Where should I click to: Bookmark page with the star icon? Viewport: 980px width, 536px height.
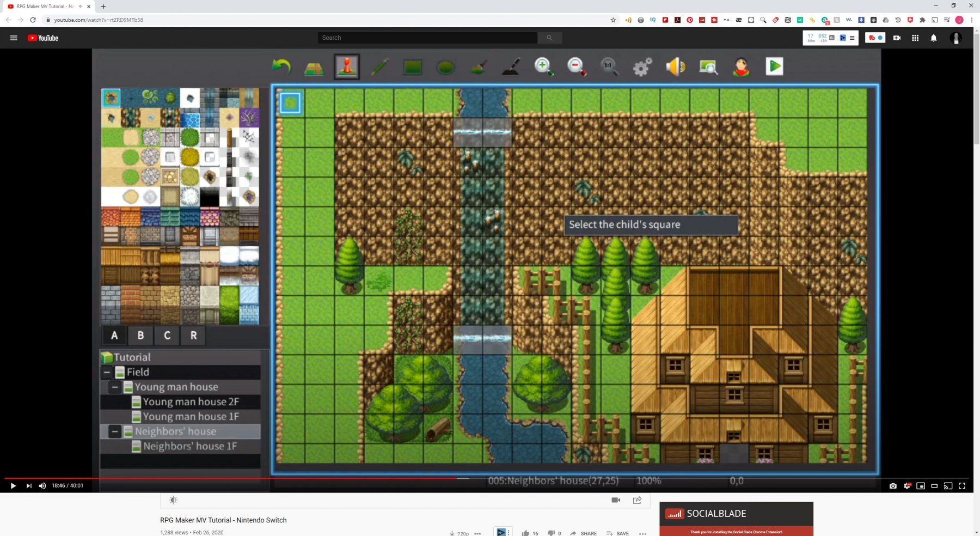(x=613, y=20)
